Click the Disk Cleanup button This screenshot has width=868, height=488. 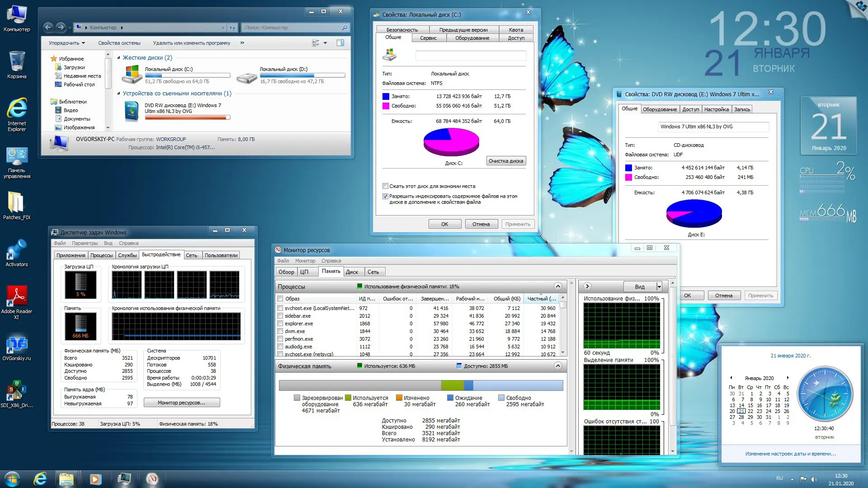coord(505,161)
